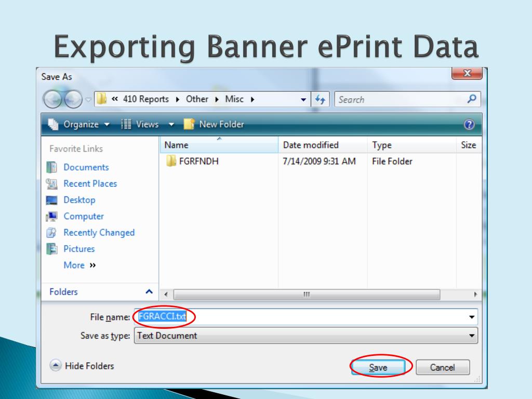Open the Desktop favorite link

pos(79,200)
